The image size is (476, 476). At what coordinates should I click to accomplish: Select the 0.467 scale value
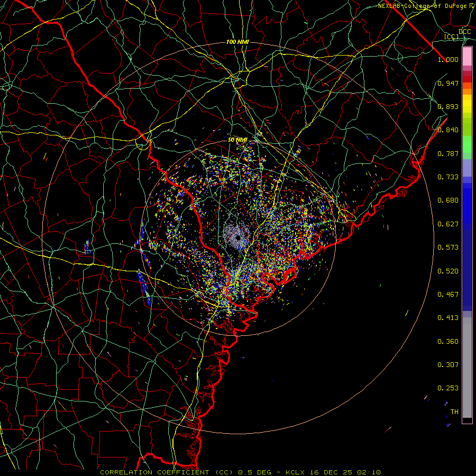pos(448,295)
